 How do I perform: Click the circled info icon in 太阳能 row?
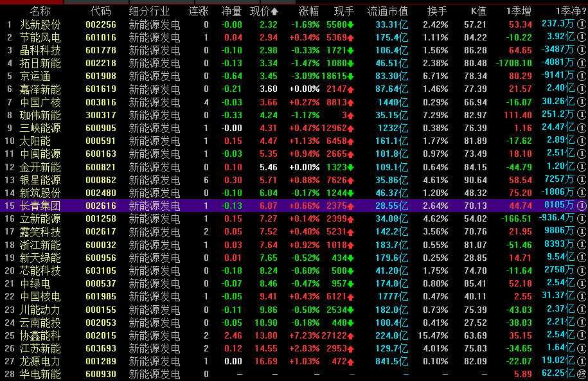(582, 141)
